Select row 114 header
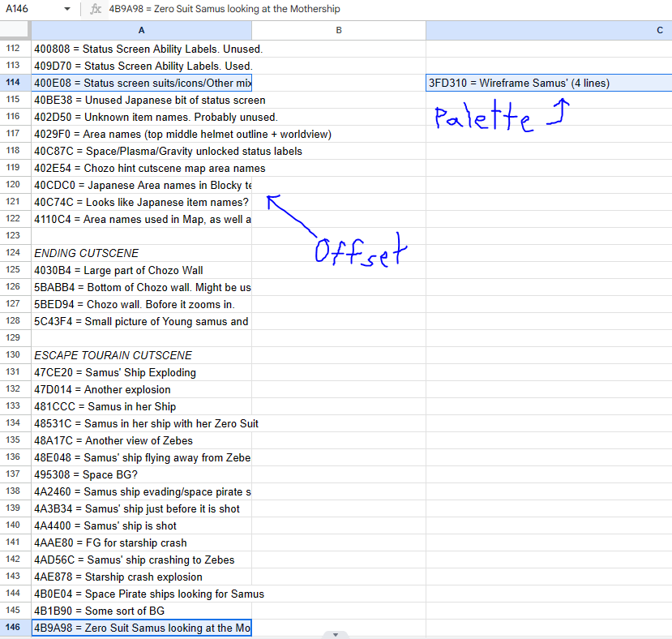 click(x=15, y=83)
